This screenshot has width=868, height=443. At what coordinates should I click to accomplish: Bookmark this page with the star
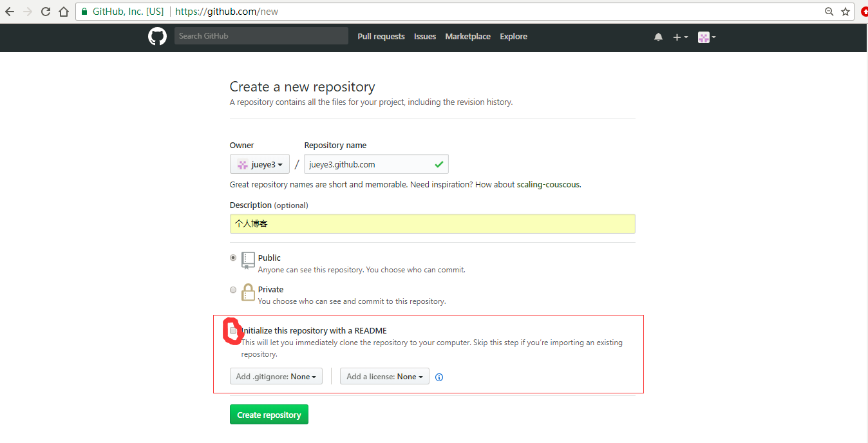(845, 12)
